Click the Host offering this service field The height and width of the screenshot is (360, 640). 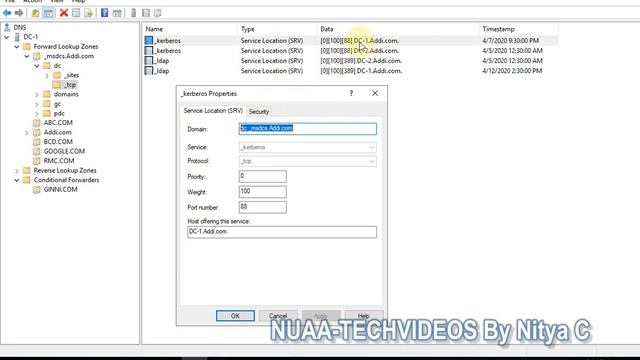click(x=282, y=232)
